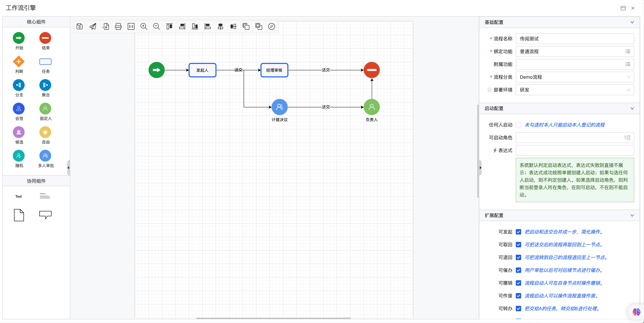Click the compass navigation toolbar icon
The height and width of the screenshot is (323, 644).
272,26
